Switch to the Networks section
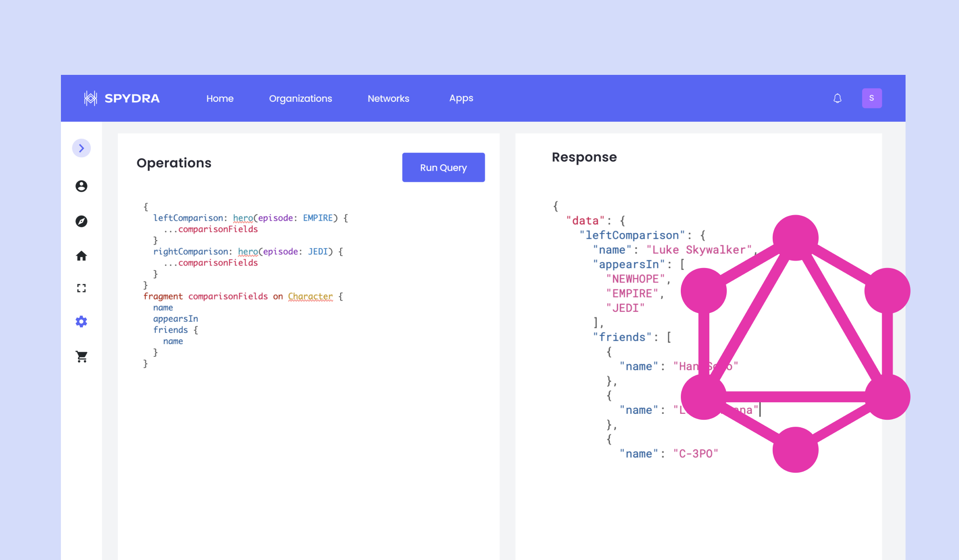This screenshot has height=560, width=959. [389, 98]
